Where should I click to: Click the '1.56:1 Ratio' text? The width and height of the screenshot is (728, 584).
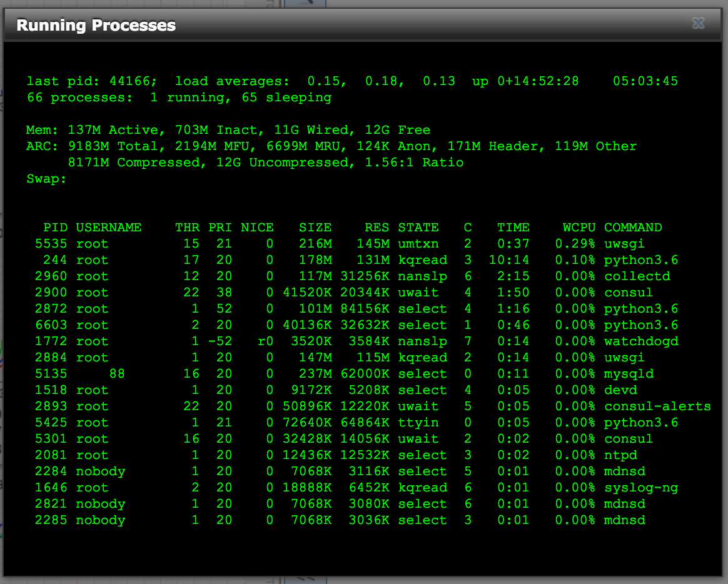tap(414, 163)
